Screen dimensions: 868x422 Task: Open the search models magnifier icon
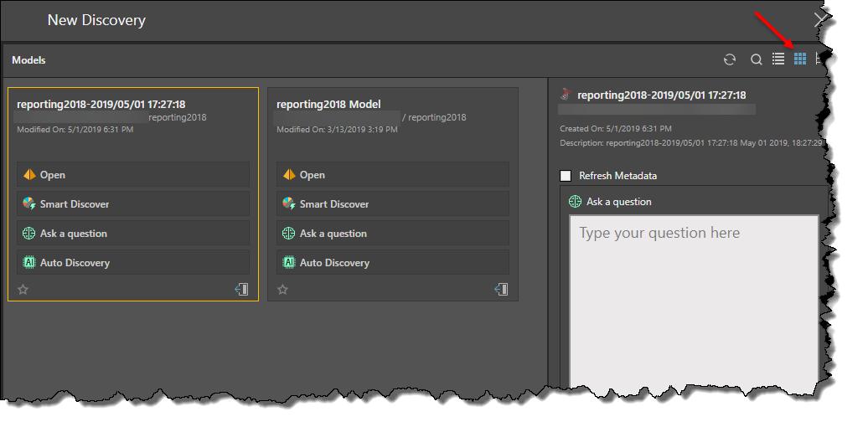click(756, 59)
